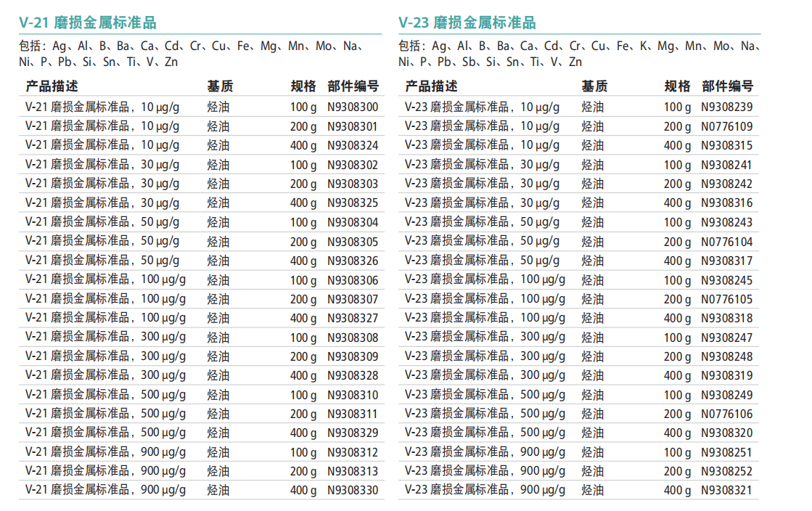The width and height of the screenshot is (812, 511).
Task: Click the V-23 磨损金属标准品 heading
Action: 467,23
